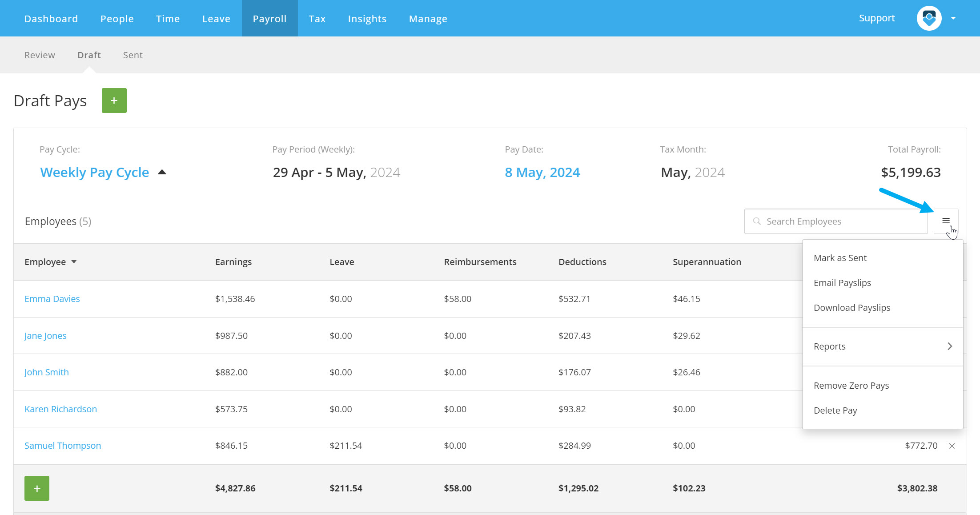Click Jane Jones' deductions $207.43

[574, 336]
